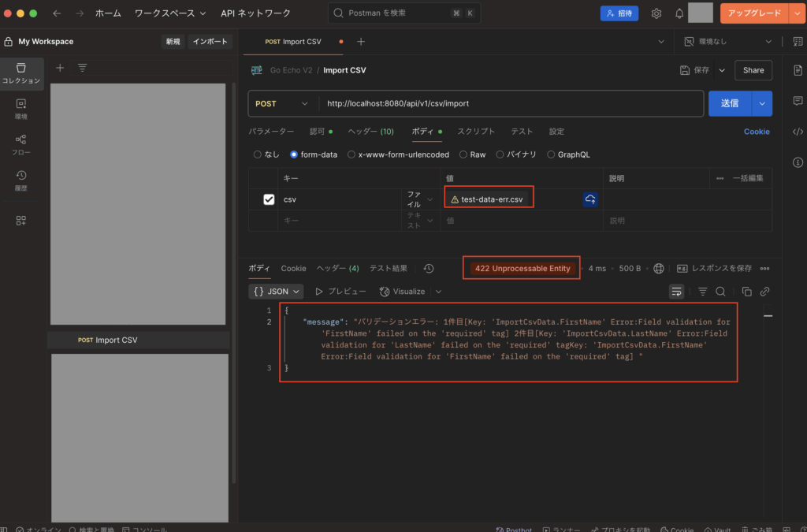Viewport: 807px width, 532px height.
Task: Open the POST method dropdown
Action: pyautogui.click(x=281, y=103)
